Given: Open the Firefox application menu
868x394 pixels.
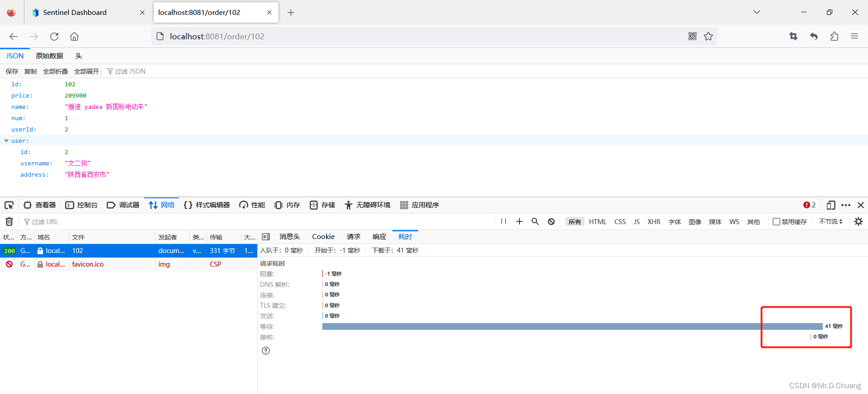Looking at the screenshot, I should pos(854,36).
